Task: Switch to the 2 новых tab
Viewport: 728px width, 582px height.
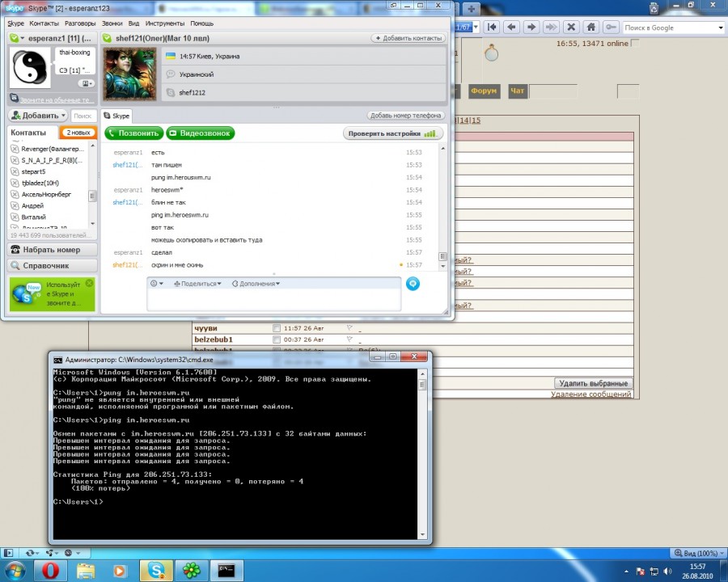Action: pyautogui.click(x=78, y=133)
